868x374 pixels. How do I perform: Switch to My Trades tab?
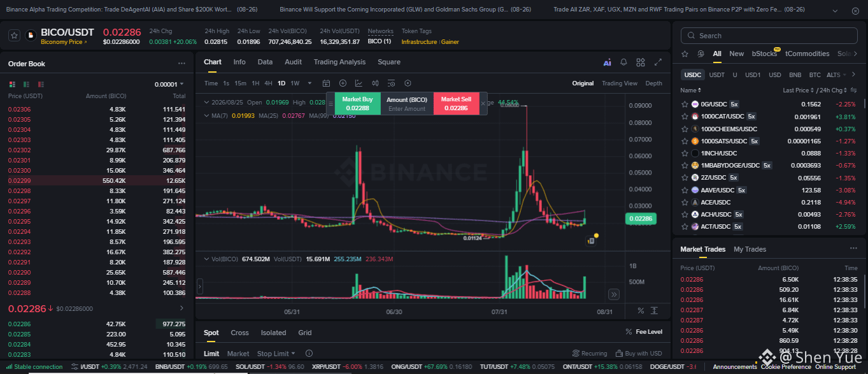click(x=750, y=249)
